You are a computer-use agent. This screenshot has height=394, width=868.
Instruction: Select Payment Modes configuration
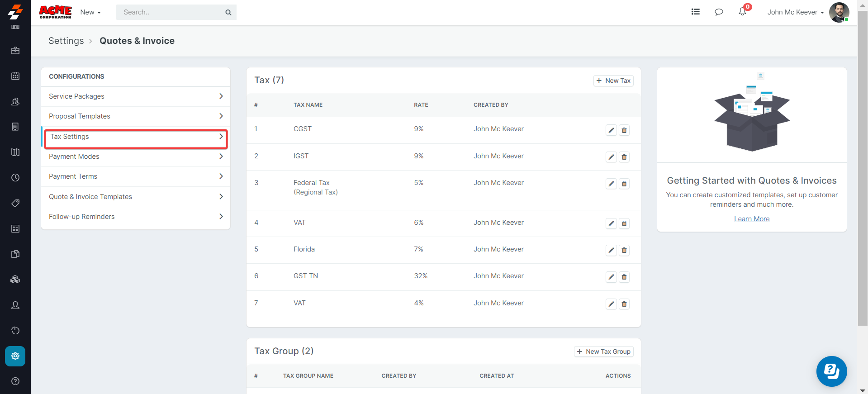tap(136, 157)
